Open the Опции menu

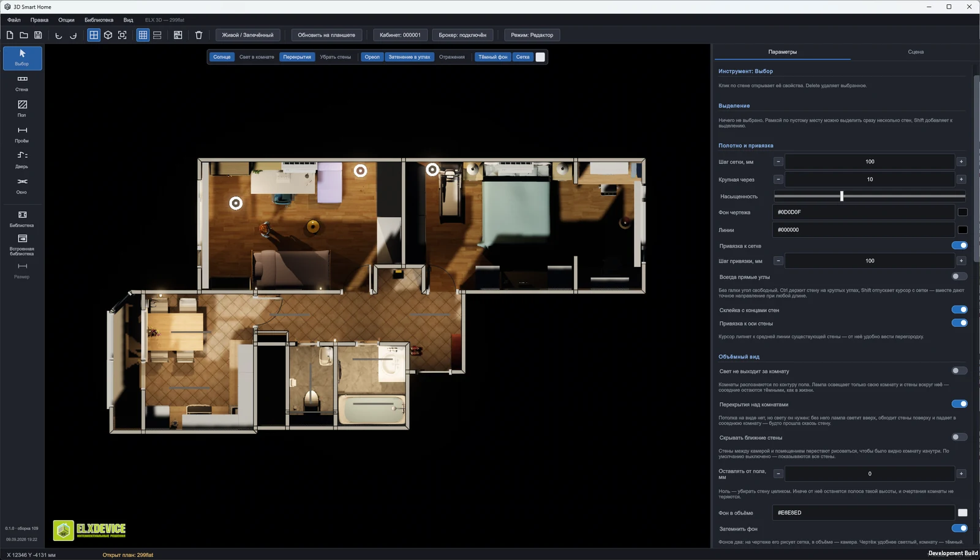pyautogui.click(x=66, y=20)
